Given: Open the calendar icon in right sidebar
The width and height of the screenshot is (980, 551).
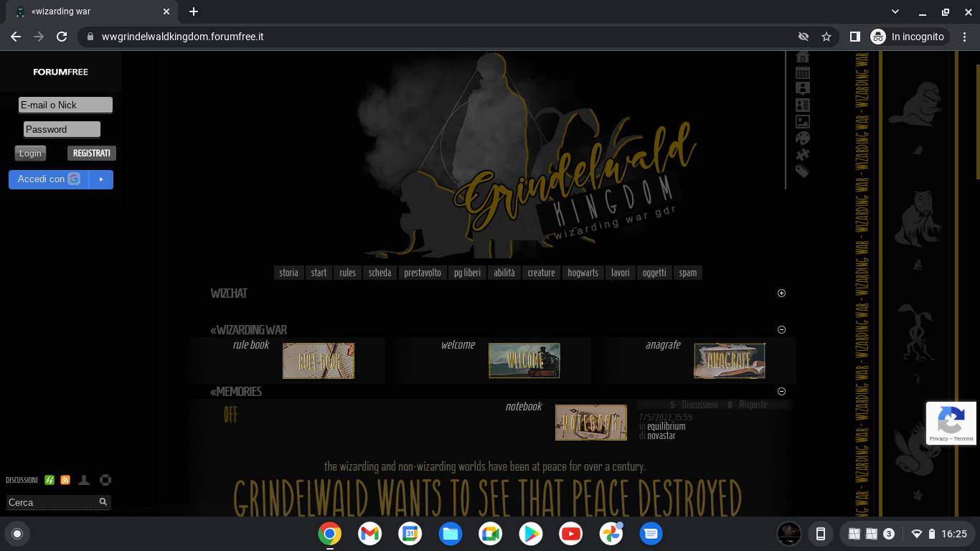Looking at the screenshot, I should (x=803, y=72).
